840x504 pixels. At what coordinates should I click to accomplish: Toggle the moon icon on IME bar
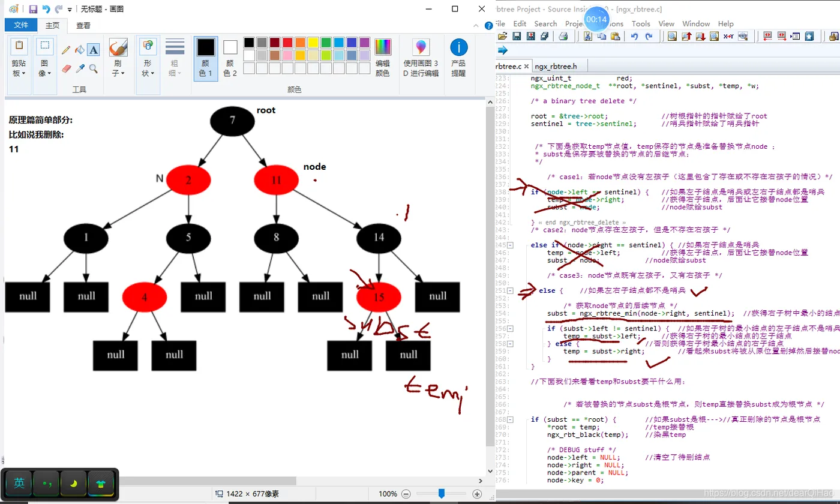point(73,483)
